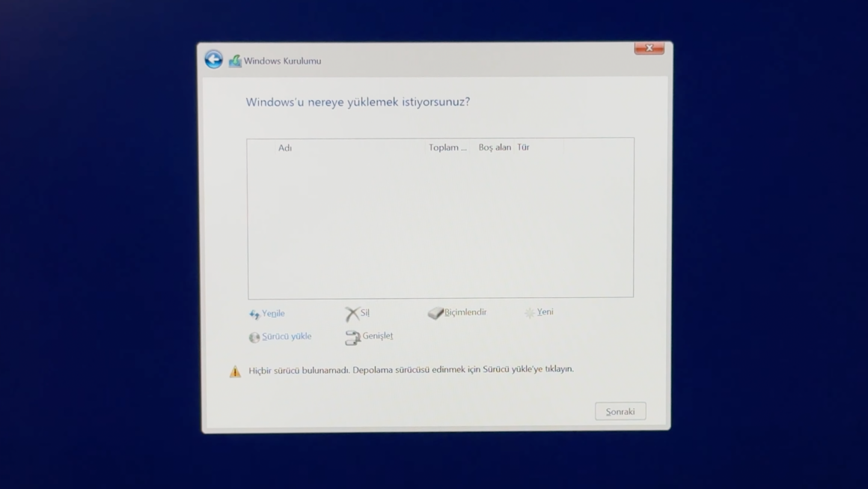This screenshot has width=868, height=489.
Task: Choose the Sil delete option
Action: click(365, 313)
